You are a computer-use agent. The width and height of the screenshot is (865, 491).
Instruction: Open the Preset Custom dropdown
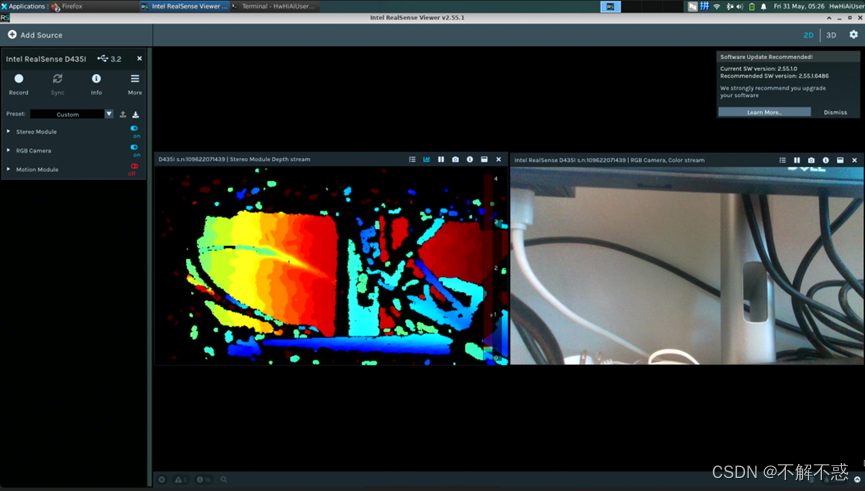pos(72,114)
